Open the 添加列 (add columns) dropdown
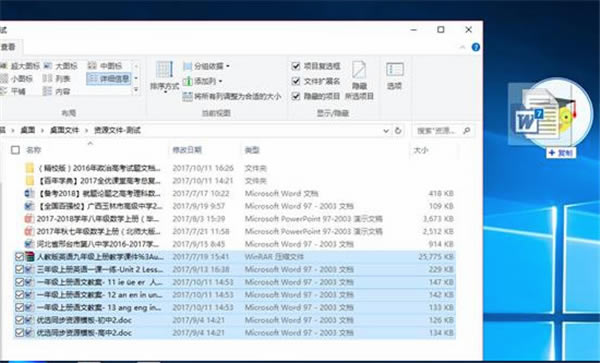The height and width of the screenshot is (363, 600). (203, 81)
